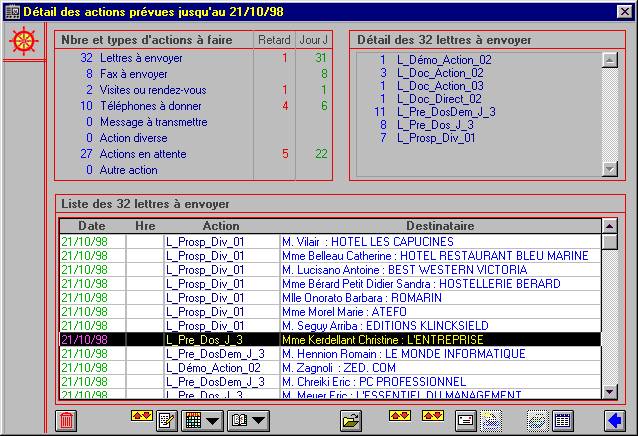Click yellow up/down arrows left of envelope icon

(x=433, y=416)
